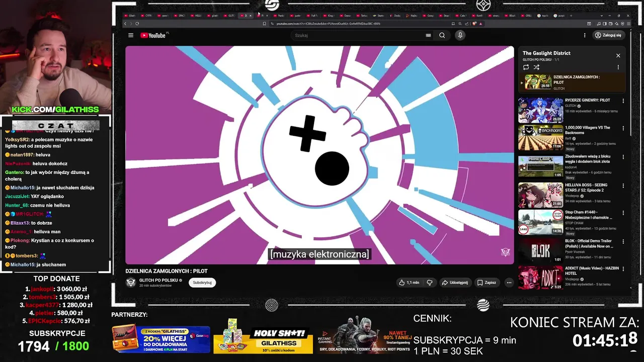Click top donor jankopl 3 060,00 zł
The height and width of the screenshot is (362, 644).
pos(56,289)
